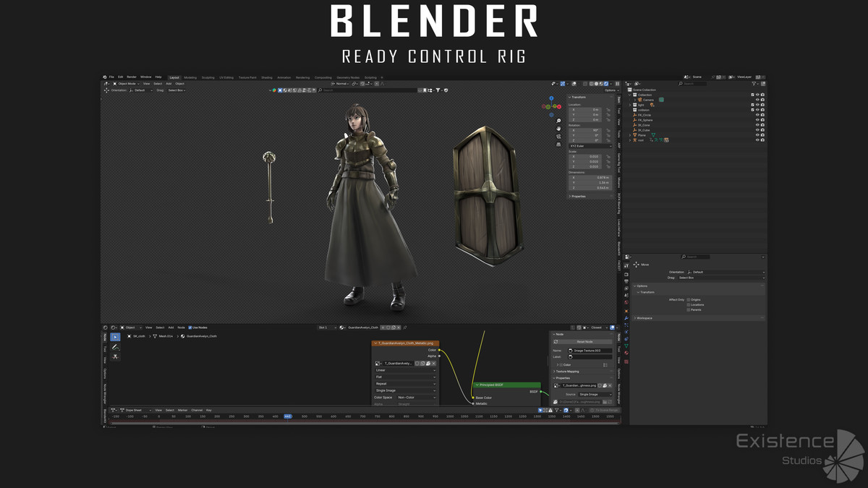Click the To Scene Range button
868x488 pixels.
pos(605,410)
